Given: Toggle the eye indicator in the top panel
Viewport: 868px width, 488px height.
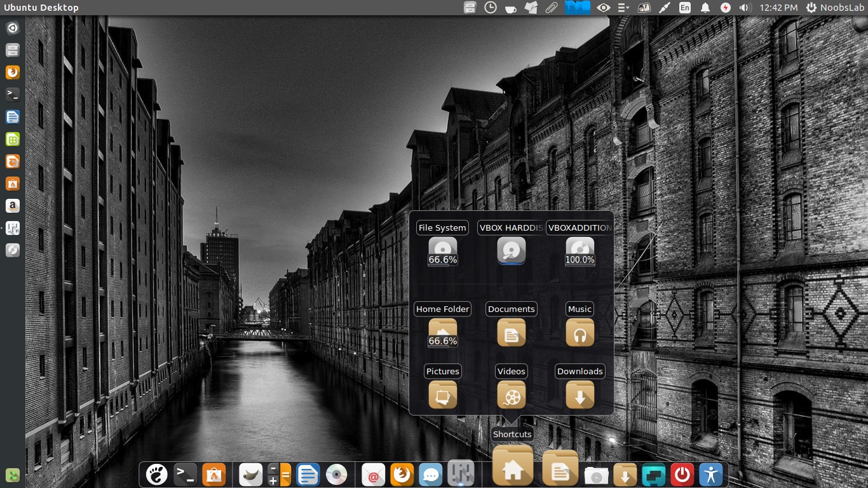Looking at the screenshot, I should pyautogui.click(x=603, y=8).
